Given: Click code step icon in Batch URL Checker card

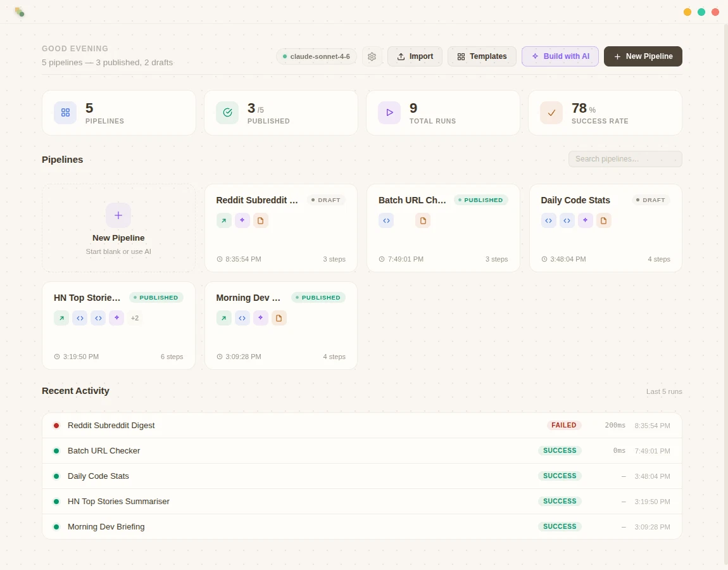Looking at the screenshot, I should 386,220.
